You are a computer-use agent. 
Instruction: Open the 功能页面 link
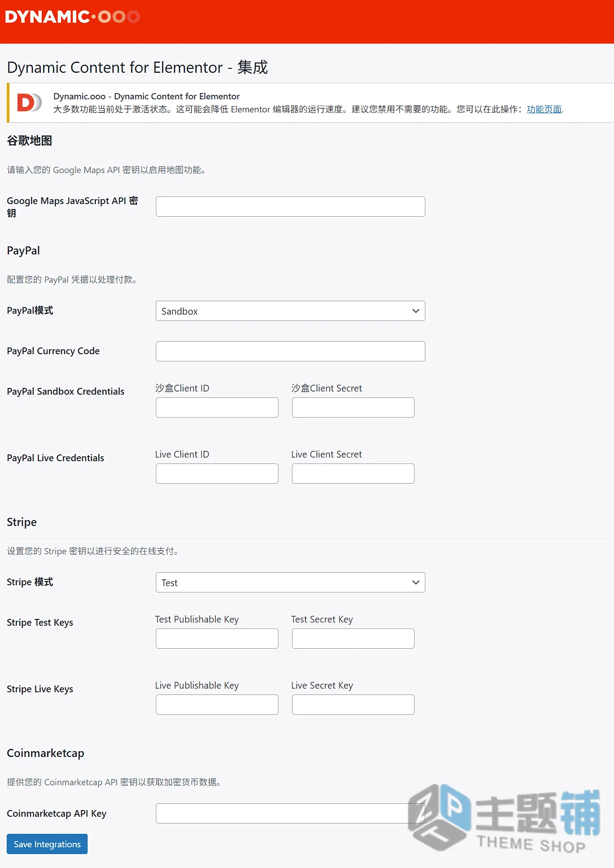click(544, 109)
